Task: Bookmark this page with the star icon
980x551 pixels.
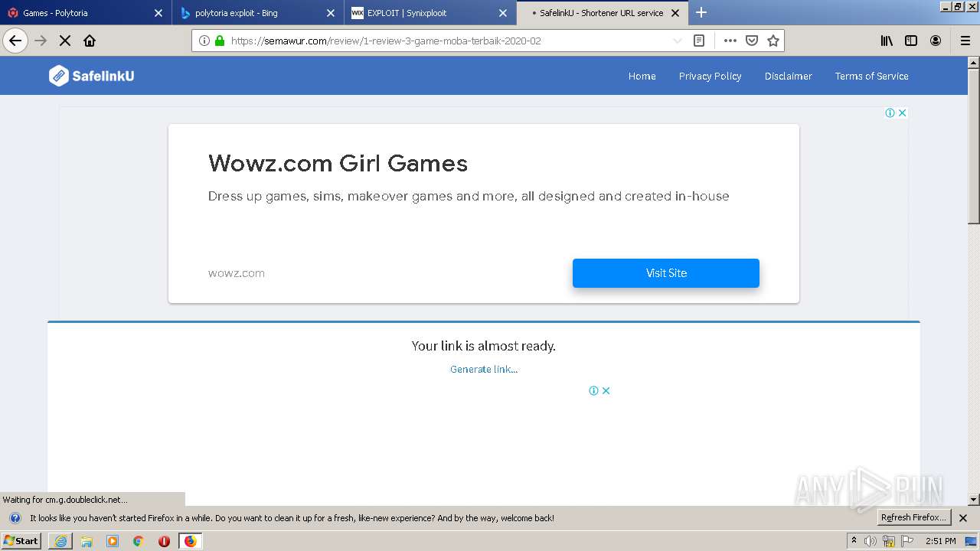Action: pos(773,41)
